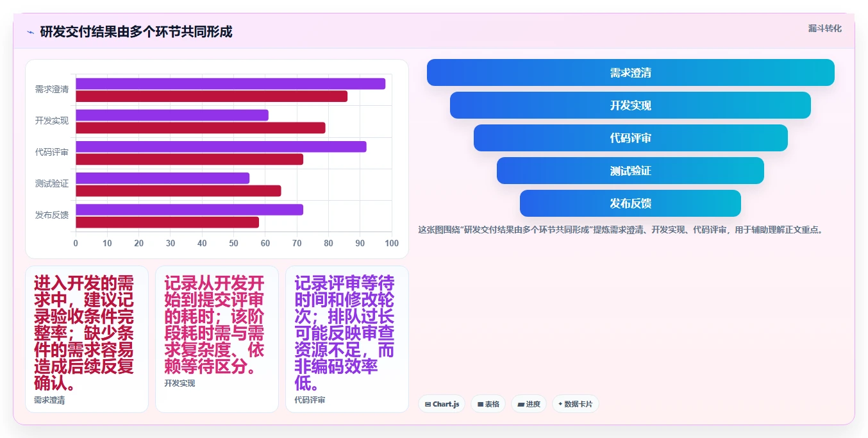The image size is (868, 438).
Task: Click the 漏斗转化 tag in the header
Action: pyautogui.click(x=824, y=28)
